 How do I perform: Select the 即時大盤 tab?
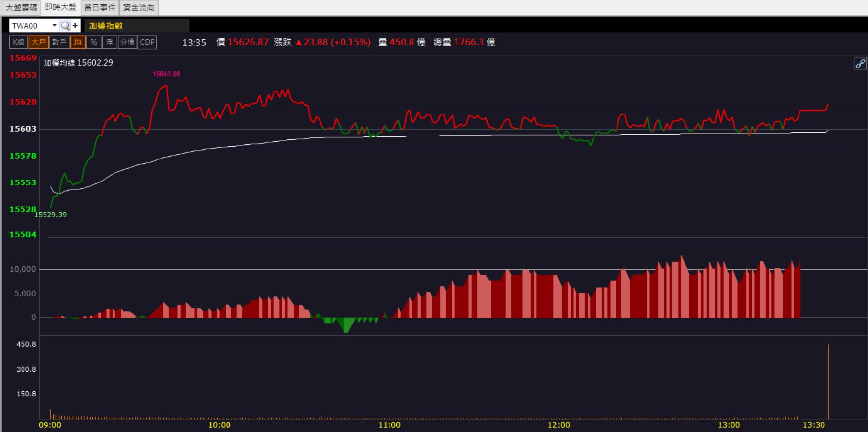[x=61, y=7]
